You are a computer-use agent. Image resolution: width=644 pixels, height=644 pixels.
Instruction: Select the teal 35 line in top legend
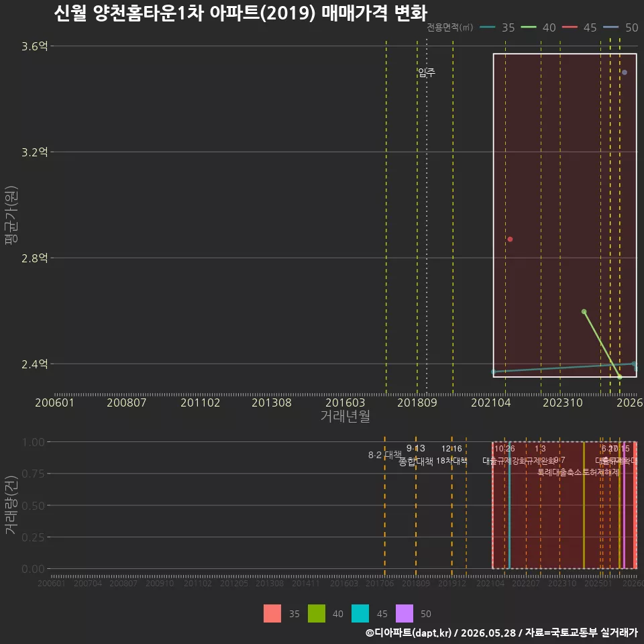point(488,28)
